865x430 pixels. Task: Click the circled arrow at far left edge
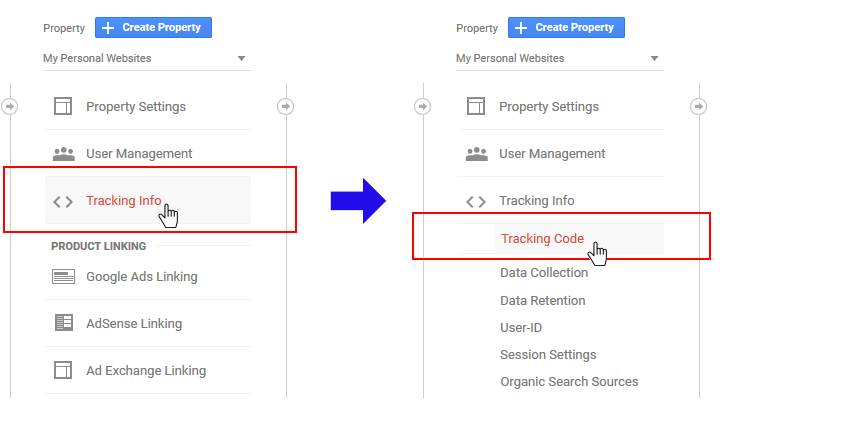10,106
